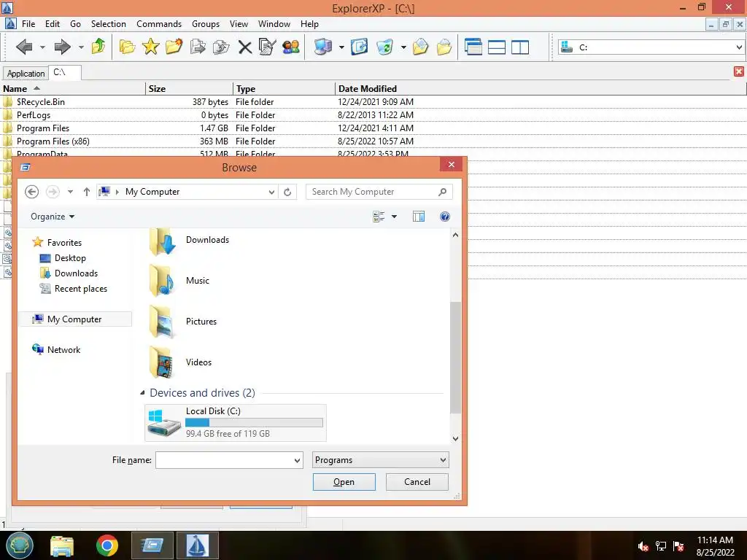This screenshot has height=560, width=747.
Task: Open the File menu
Action: coord(28,24)
